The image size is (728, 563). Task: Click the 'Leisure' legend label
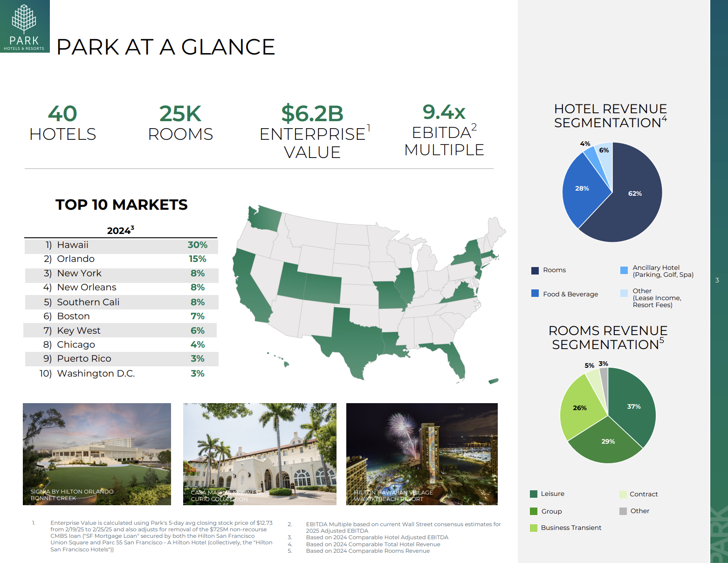[x=552, y=494]
